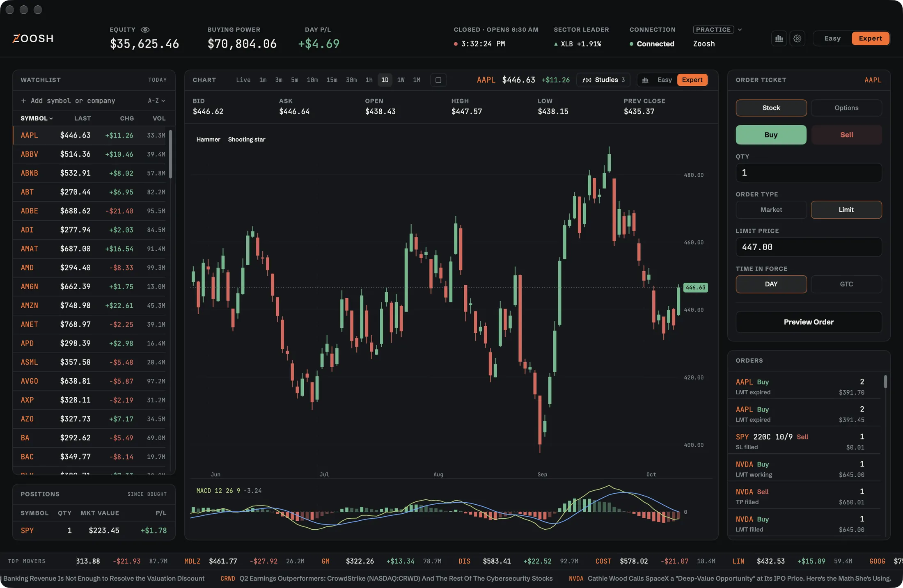This screenshot has width=903, height=588.
Task: Toggle equity visibility eye icon
Action: [x=145, y=30]
